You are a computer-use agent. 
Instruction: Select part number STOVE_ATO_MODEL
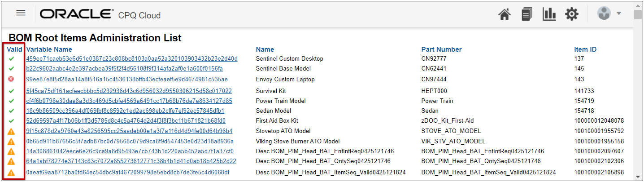tap(451, 131)
